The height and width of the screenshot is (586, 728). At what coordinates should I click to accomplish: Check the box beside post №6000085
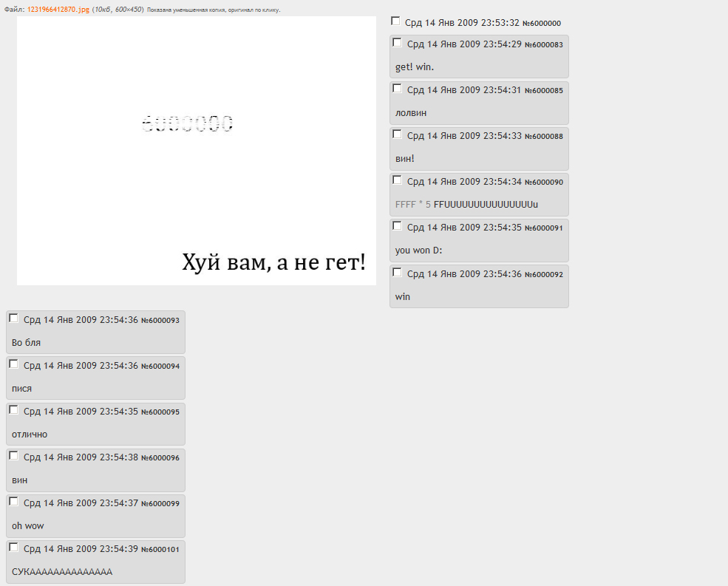pyautogui.click(x=398, y=89)
